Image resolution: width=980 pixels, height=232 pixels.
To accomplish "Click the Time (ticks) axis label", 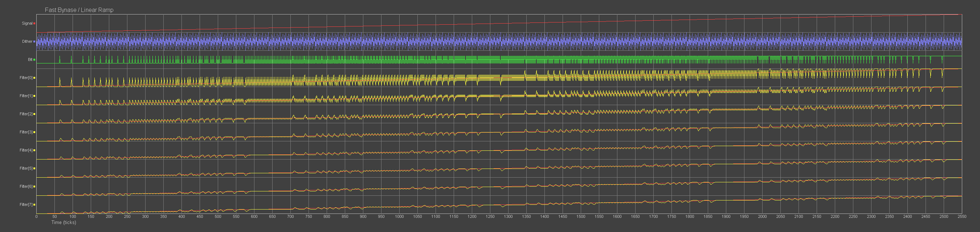I will point(64,223).
